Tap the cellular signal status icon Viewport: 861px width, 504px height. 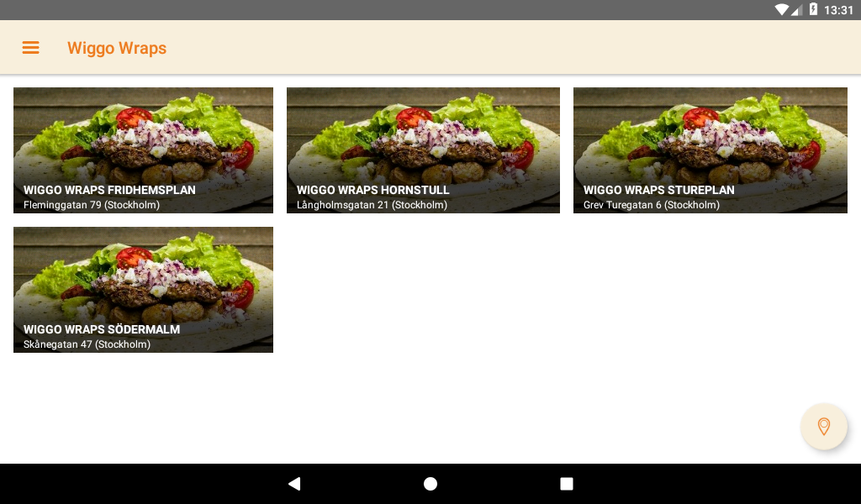[x=796, y=9]
